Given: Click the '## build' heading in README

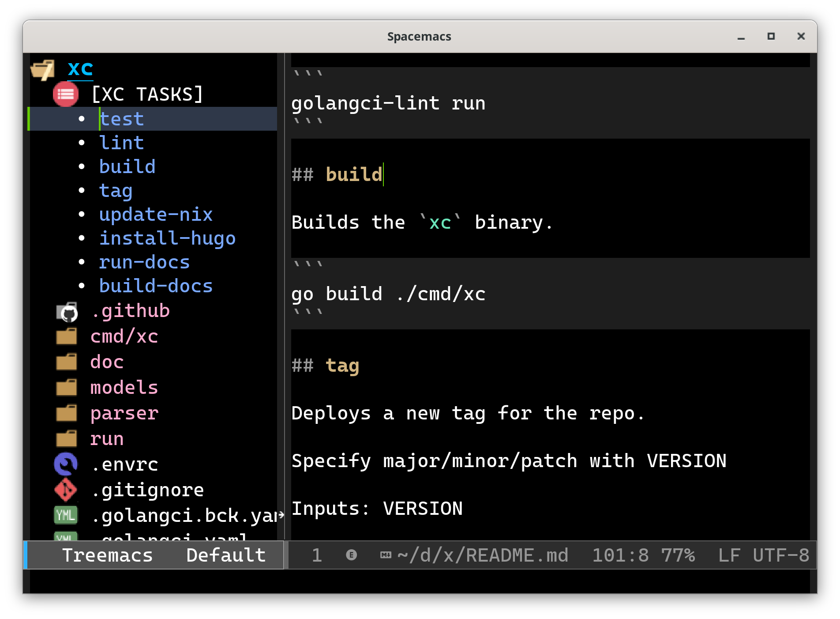Looking at the screenshot, I should tap(337, 174).
